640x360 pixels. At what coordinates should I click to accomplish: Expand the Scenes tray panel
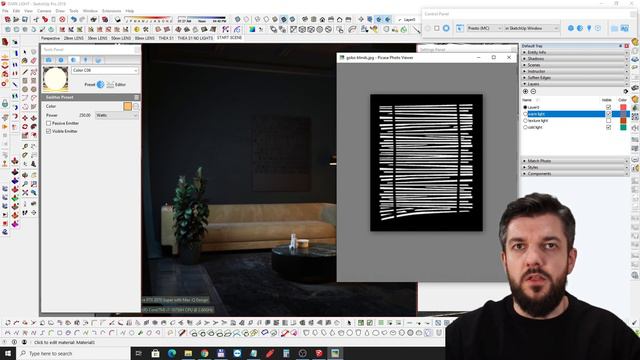point(575,65)
